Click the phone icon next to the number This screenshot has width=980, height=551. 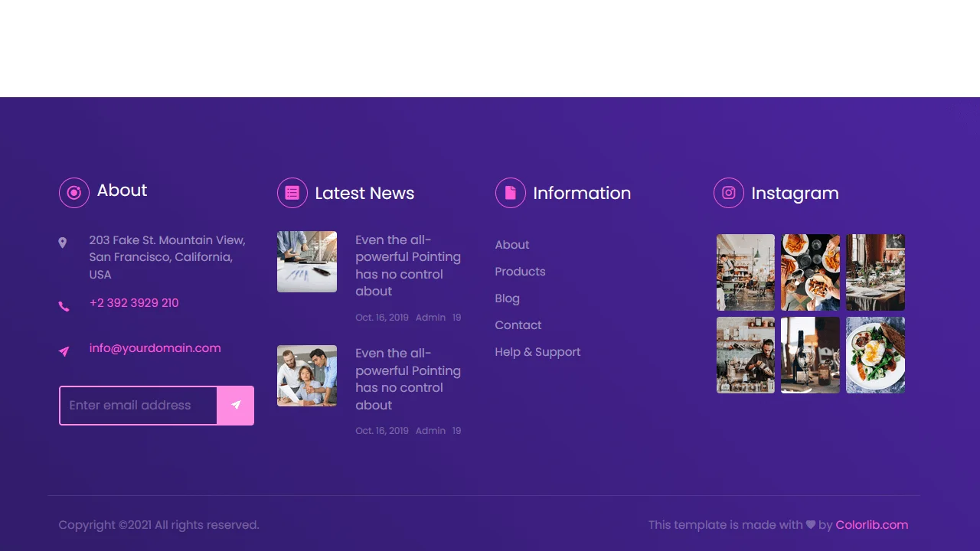click(x=64, y=305)
